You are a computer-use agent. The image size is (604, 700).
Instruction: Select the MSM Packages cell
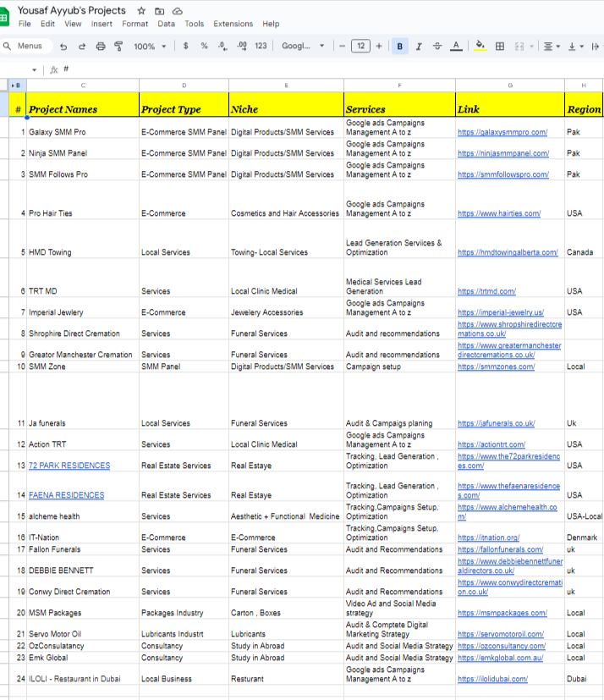83,608
